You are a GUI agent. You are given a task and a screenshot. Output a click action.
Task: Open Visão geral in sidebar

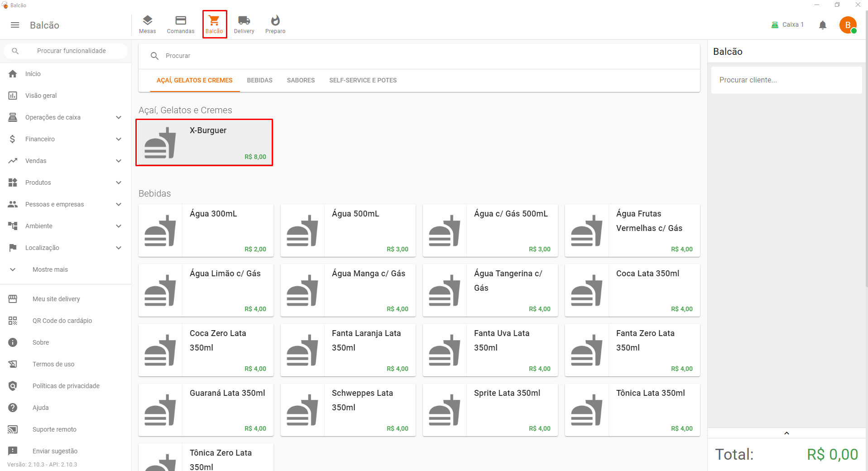pyautogui.click(x=66, y=96)
